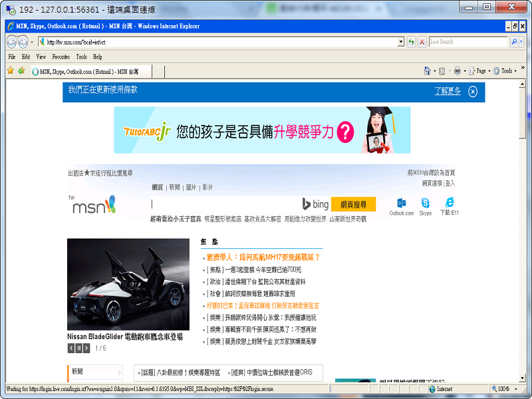The image size is (532, 399).
Task: Stop loading with the red X button
Action: (x=422, y=42)
